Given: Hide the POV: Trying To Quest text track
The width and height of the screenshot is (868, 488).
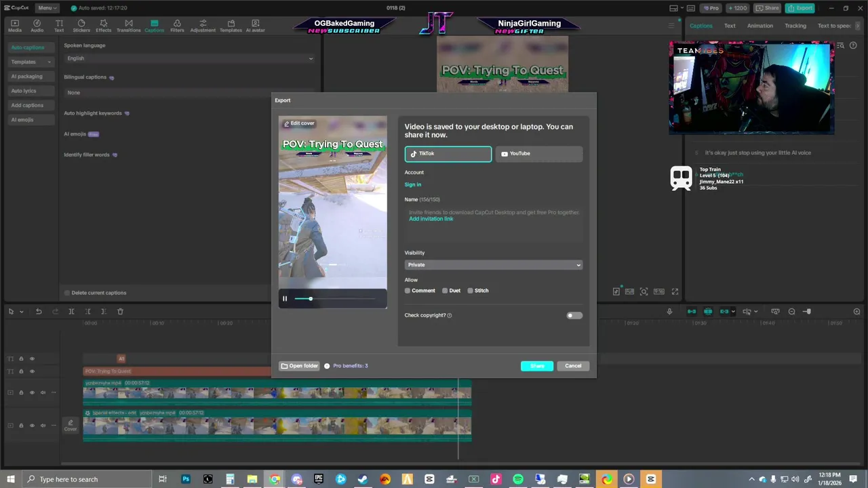Looking at the screenshot, I should point(32,371).
